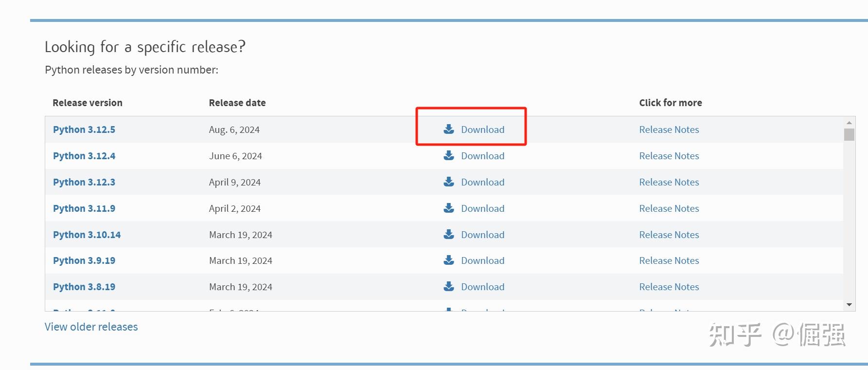The width and height of the screenshot is (868, 370).
Task: Click the download icon for Python 3.12.4
Action: tap(449, 155)
